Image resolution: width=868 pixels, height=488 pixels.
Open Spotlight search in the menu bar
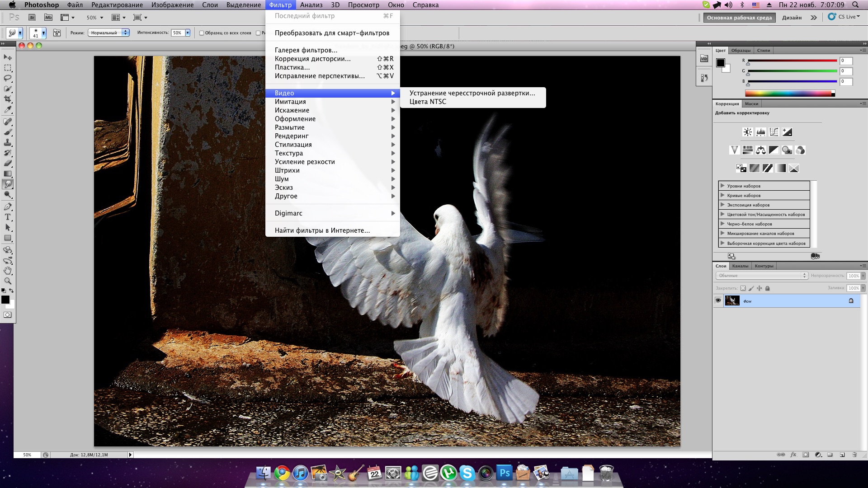point(855,5)
